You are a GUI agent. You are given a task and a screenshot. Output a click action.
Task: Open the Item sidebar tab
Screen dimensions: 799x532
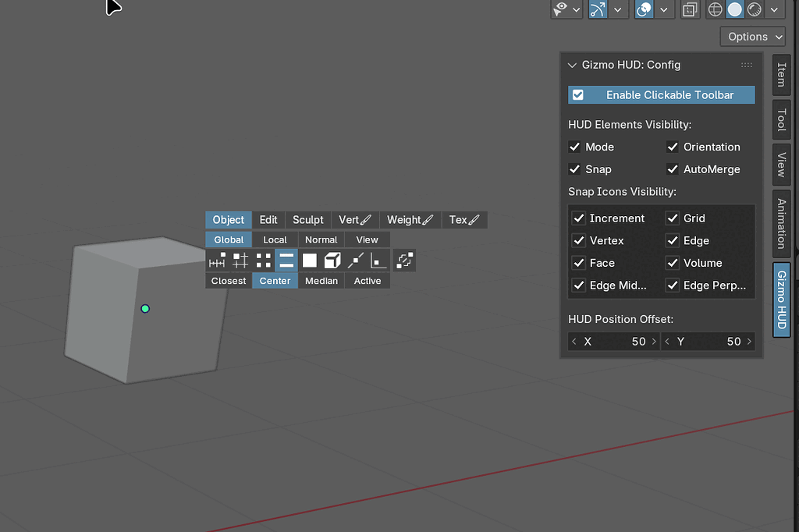click(x=781, y=75)
